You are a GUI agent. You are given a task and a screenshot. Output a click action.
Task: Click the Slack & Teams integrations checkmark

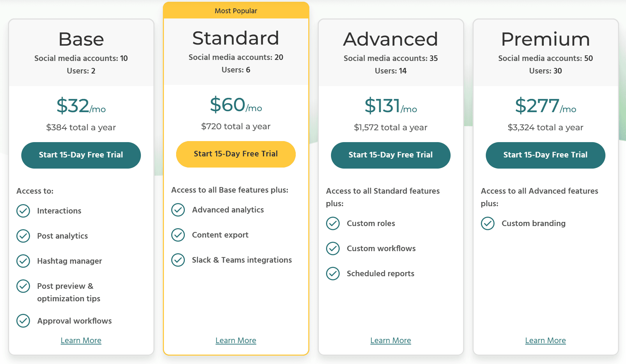coord(178,260)
